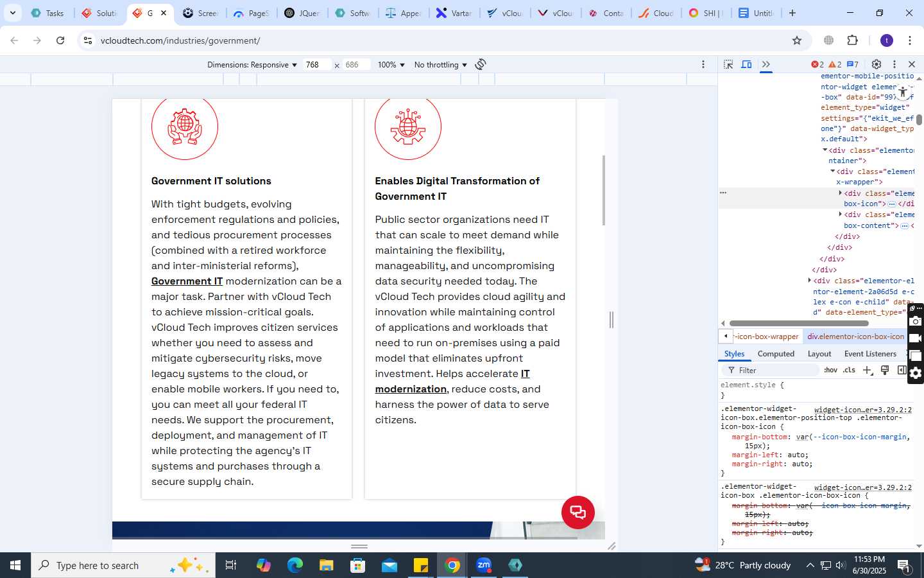Open File Explorer from the taskbar

pos(327,565)
